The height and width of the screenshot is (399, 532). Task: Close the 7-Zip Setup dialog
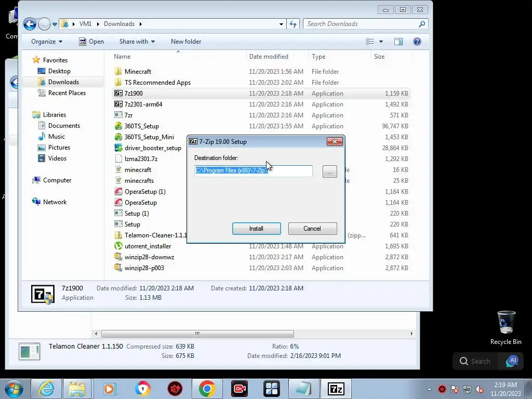click(x=335, y=141)
